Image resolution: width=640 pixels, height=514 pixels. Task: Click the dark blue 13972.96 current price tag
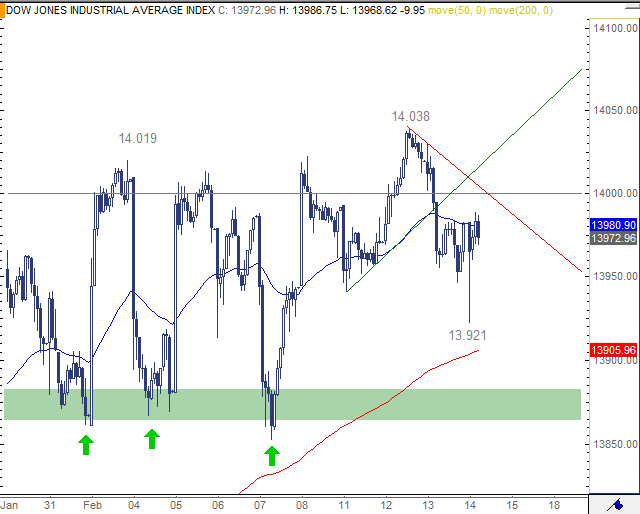coord(613,239)
